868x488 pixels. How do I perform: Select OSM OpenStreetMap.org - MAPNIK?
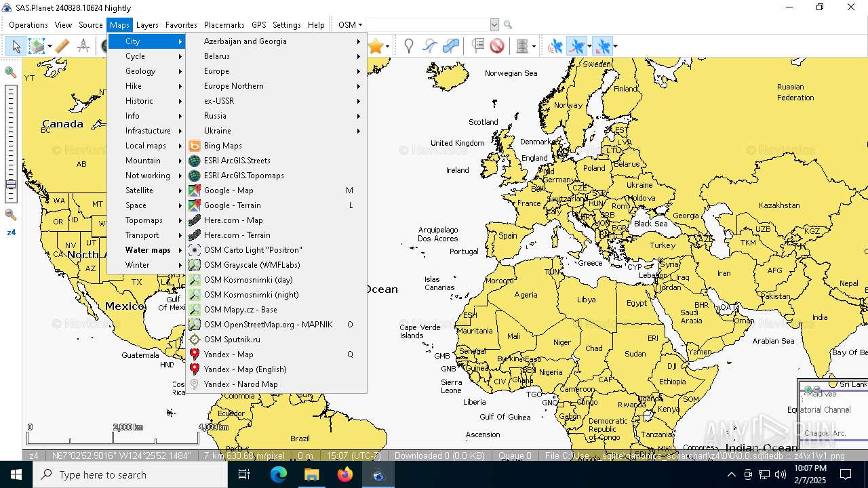pyautogui.click(x=276, y=325)
